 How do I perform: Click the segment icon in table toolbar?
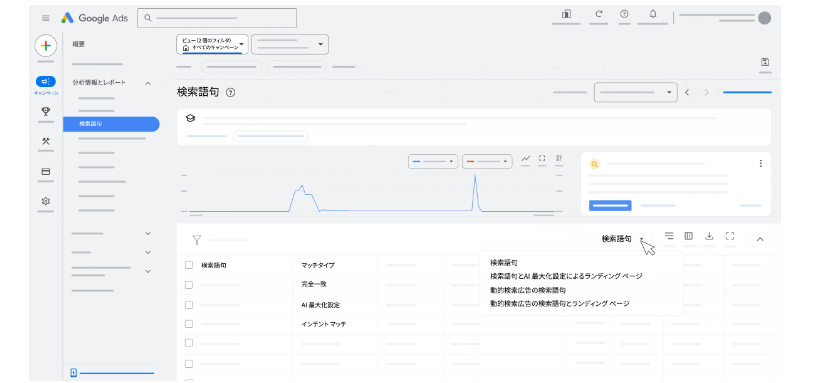[669, 236]
